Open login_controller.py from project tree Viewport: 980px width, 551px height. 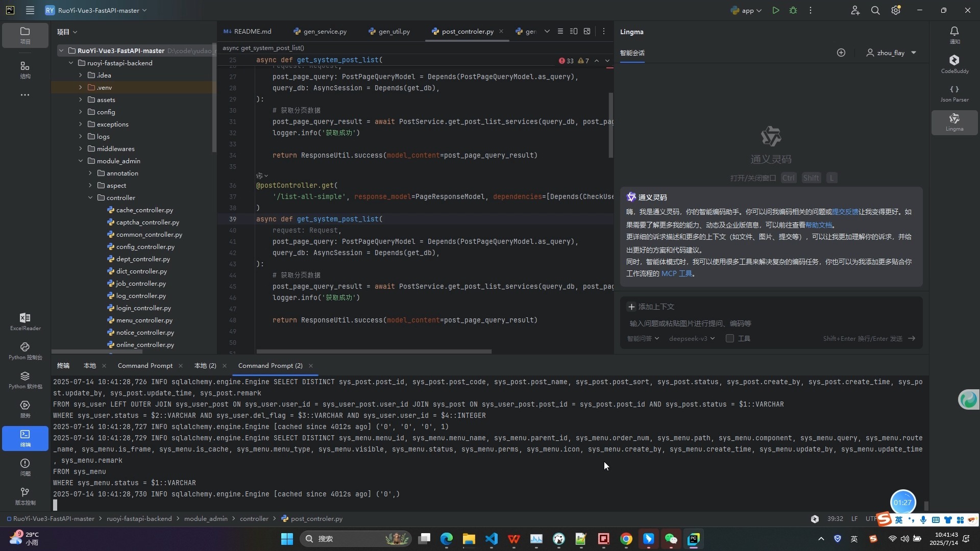pyautogui.click(x=143, y=308)
